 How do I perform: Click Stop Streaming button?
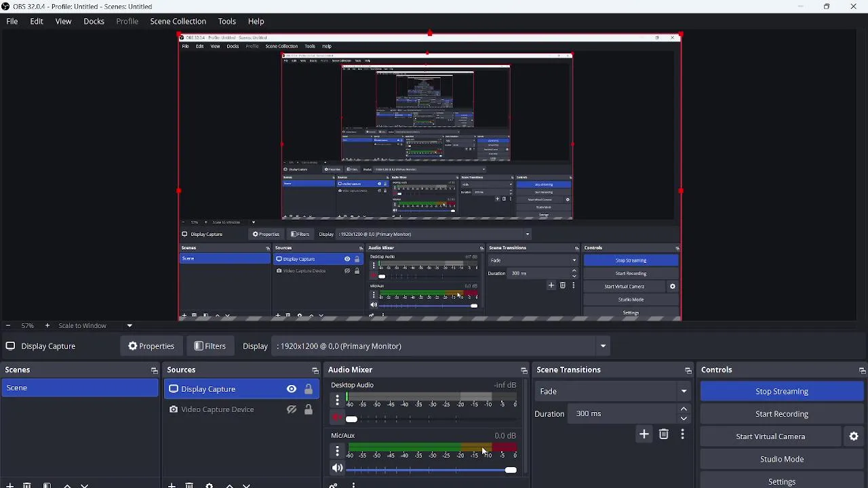pyautogui.click(x=781, y=392)
